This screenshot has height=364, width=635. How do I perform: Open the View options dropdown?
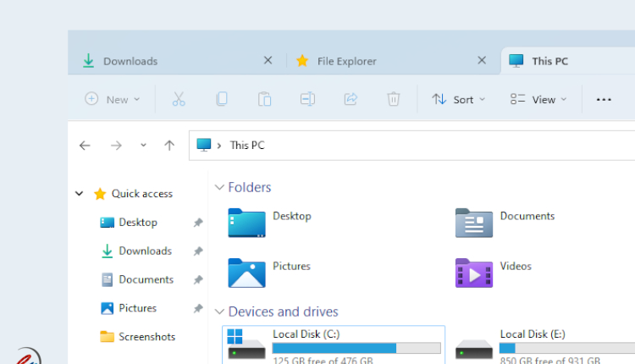(538, 99)
